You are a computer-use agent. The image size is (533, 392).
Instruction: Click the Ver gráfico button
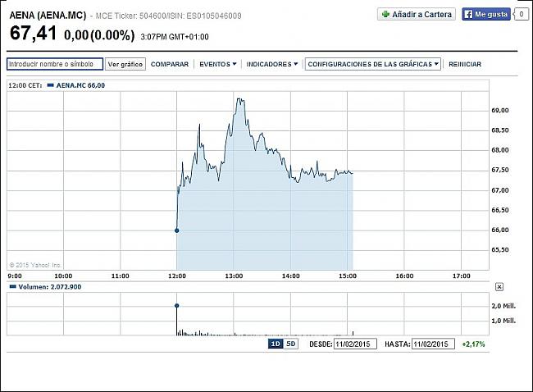tap(125, 64)
